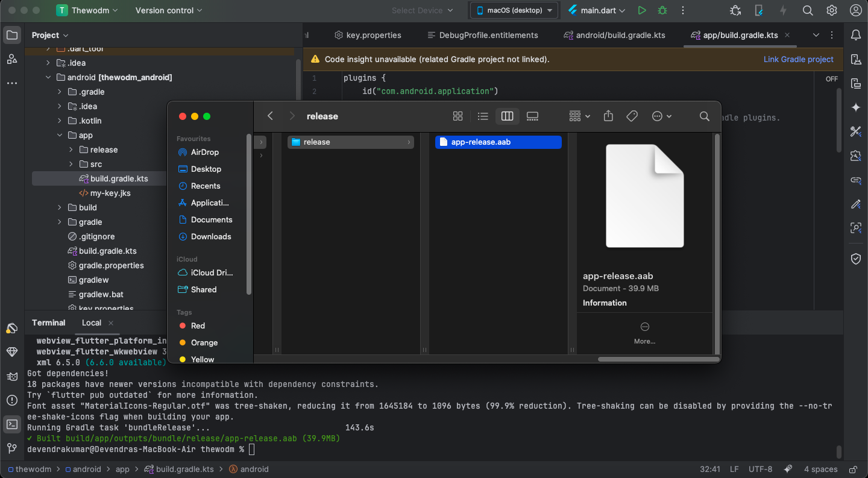Screen dimensions: 868x478
Task: Click the large document preview thumbnail
Action: pyautogui.click(x=644, y=196)
